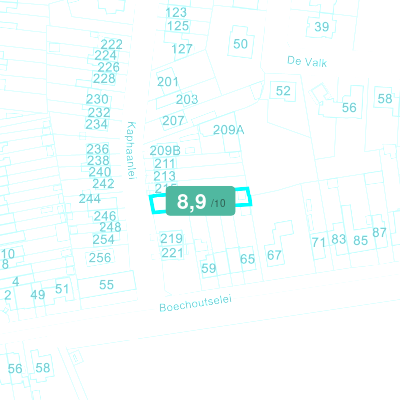
Task: Select house number 209B
Action: (165, 151)
